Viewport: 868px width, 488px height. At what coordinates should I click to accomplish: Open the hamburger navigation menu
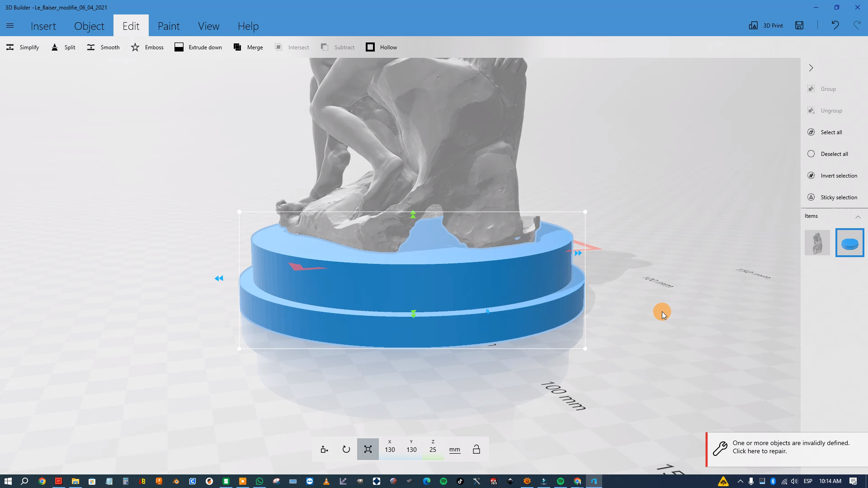pyautogui.click(x=10, y=26)
